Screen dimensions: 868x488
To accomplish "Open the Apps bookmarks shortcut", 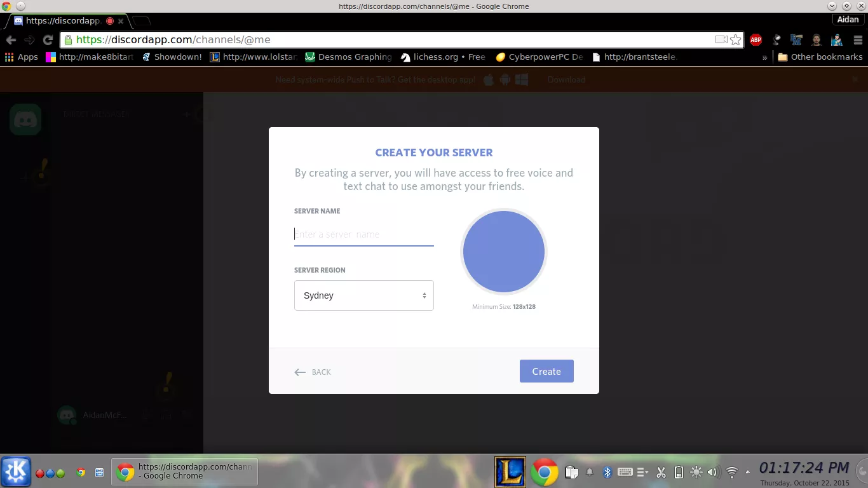I will 22,57.
